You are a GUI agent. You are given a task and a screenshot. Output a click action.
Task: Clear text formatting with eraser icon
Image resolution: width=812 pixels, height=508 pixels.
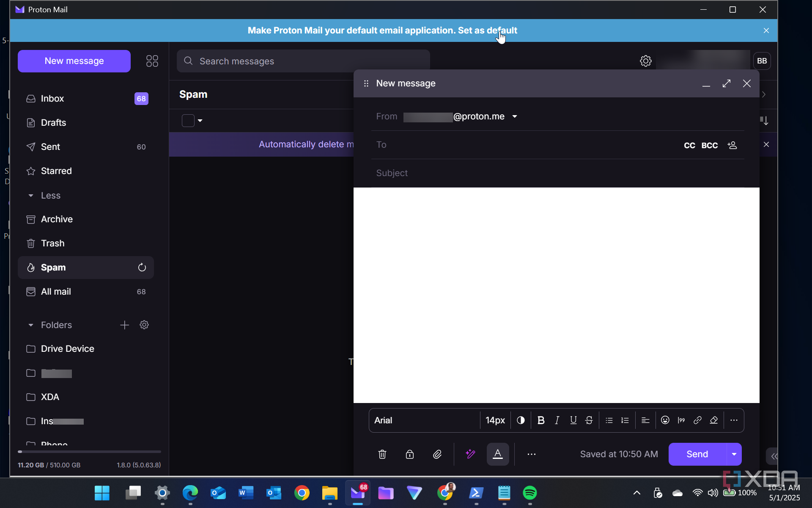[714, 420]
